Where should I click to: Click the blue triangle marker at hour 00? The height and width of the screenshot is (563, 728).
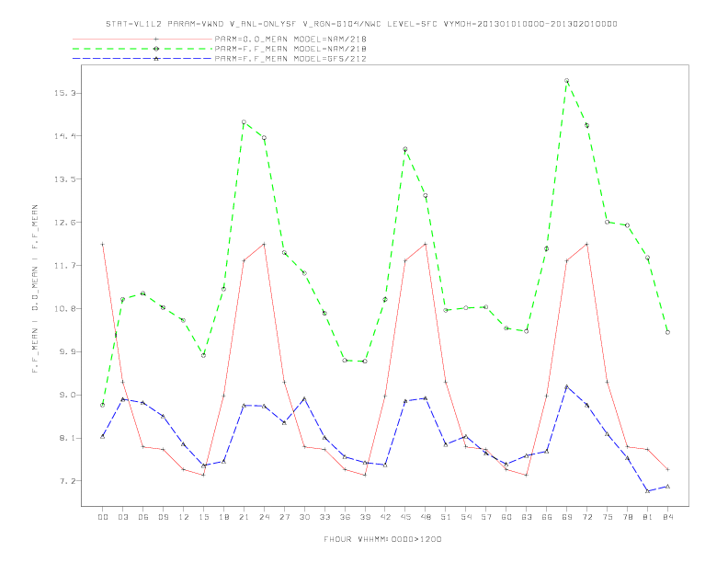(x=103, y=437)
